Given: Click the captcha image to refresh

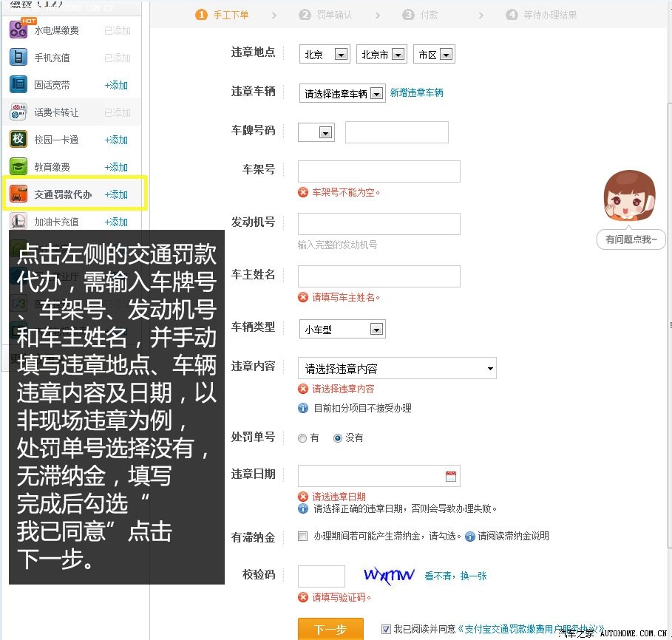Looking at the screenshot, I should click(389, 575).
